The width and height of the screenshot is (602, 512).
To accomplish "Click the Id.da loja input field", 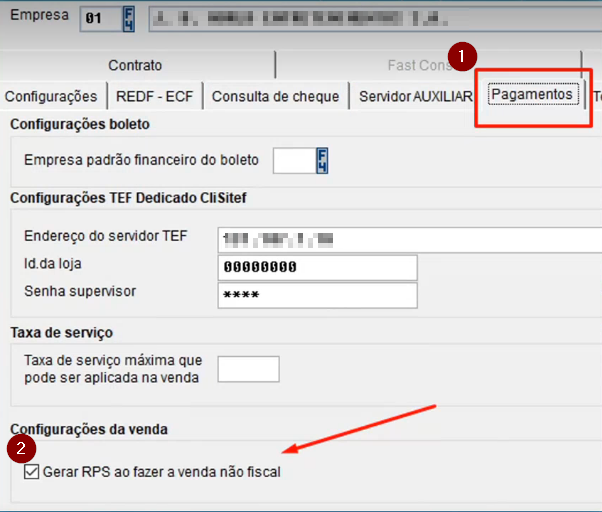I will click(x=316, y=268).
